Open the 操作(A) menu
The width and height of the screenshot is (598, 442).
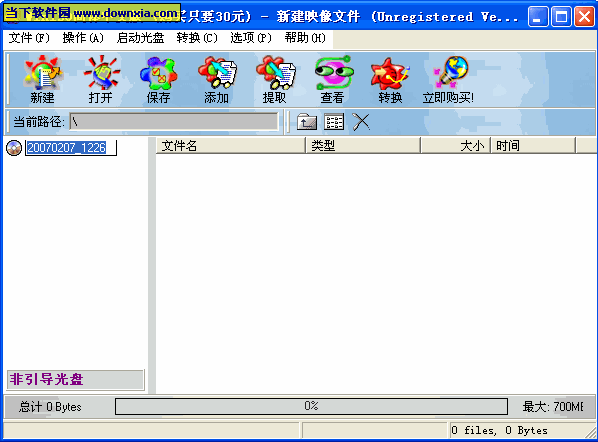point(83,38)
